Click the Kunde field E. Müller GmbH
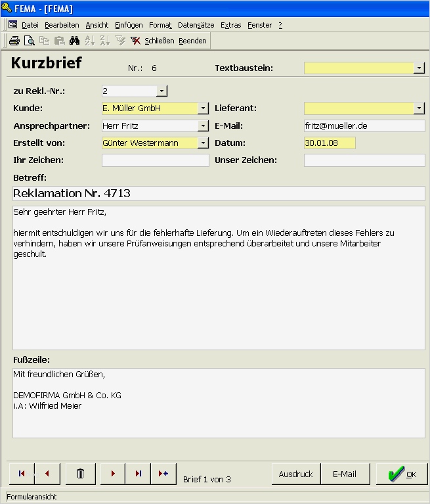 pyautogui.click(x=150, y=108)
